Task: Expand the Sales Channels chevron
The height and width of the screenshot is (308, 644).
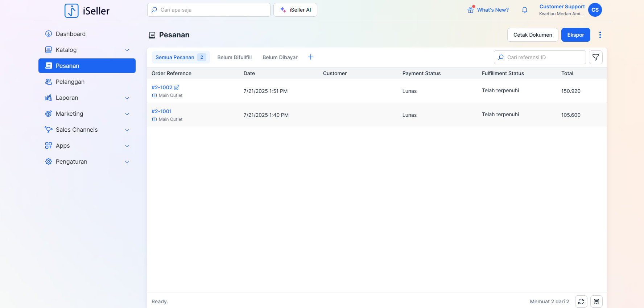Action: (127, 130)
